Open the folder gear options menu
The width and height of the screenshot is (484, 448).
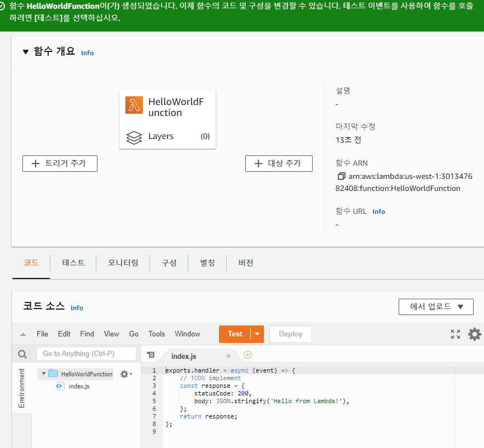click(x=126, y=374)
